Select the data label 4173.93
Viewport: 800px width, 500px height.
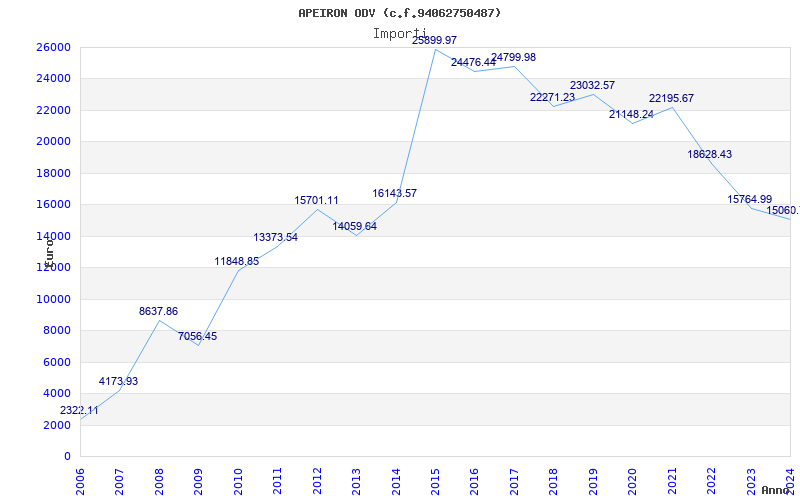(118, 381)
